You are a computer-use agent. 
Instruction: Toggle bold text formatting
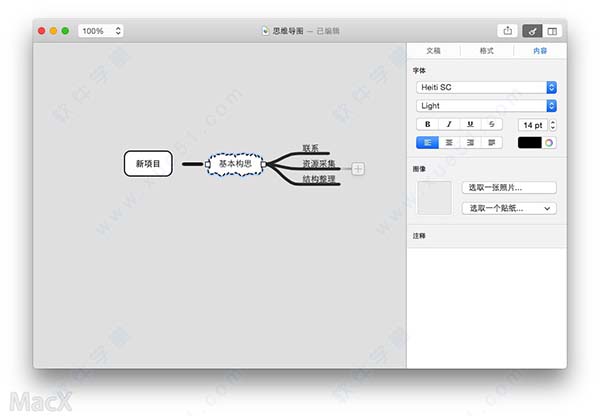click(427, 124)
